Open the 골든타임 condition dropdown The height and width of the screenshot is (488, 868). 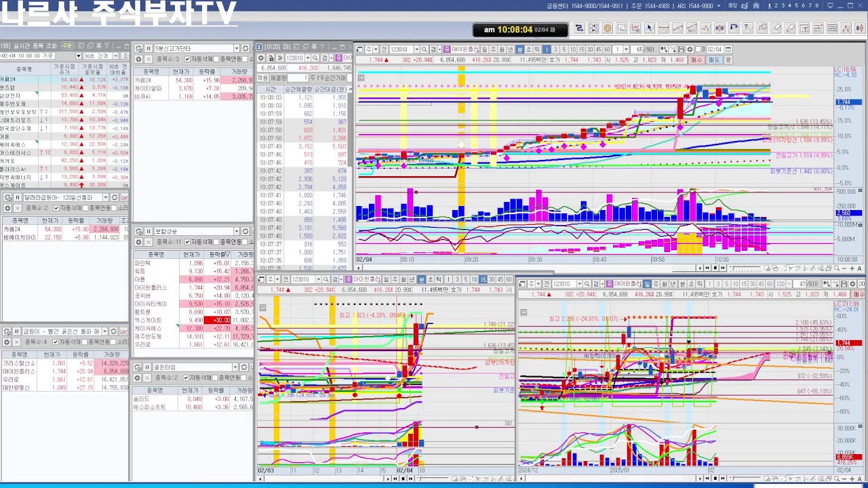click(235, 367)
